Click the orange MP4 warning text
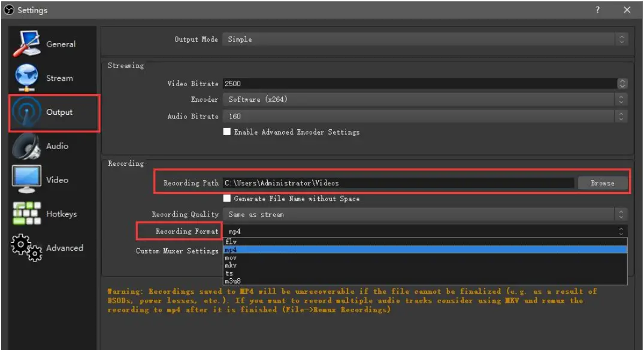Viewport: 644px width, 350px height. (352, 300)
